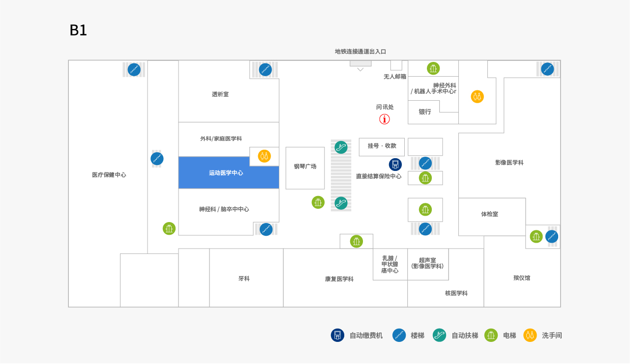Select the stairs icon in the 医疗保健中心 top corner

[134, 70]
